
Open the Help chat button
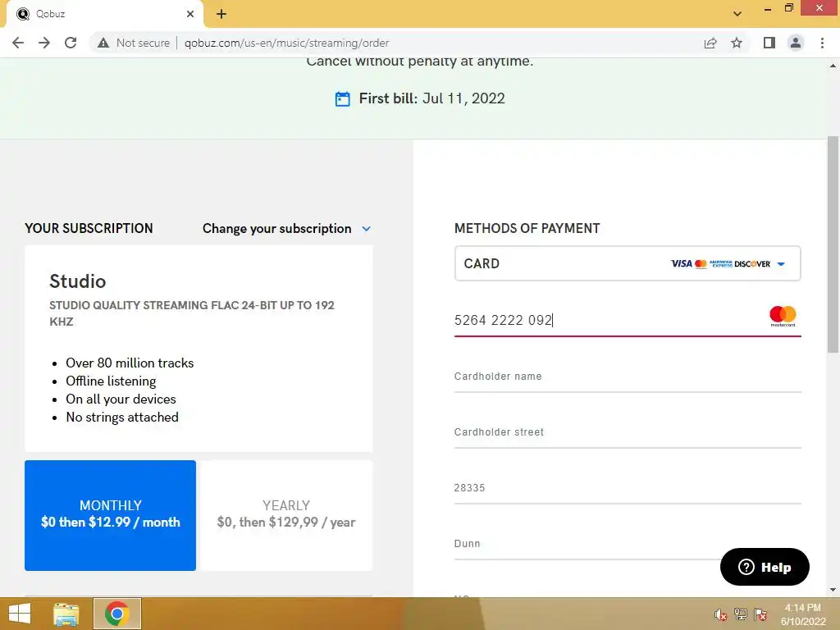click(x=765, y=567)
